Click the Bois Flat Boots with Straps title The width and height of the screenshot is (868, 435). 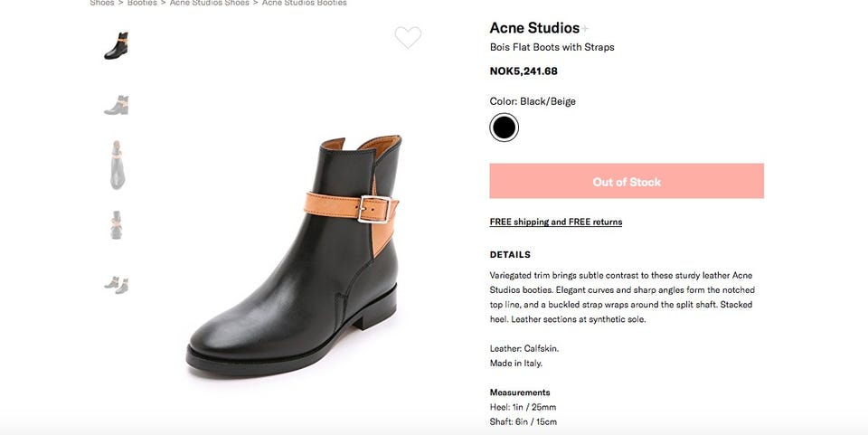(x=552, y=47)
